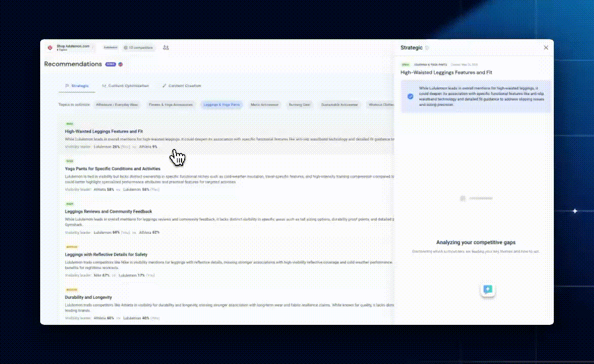
Task: Click the DEMO badge beside Recommendations
Action: click(x=111, y=65)
